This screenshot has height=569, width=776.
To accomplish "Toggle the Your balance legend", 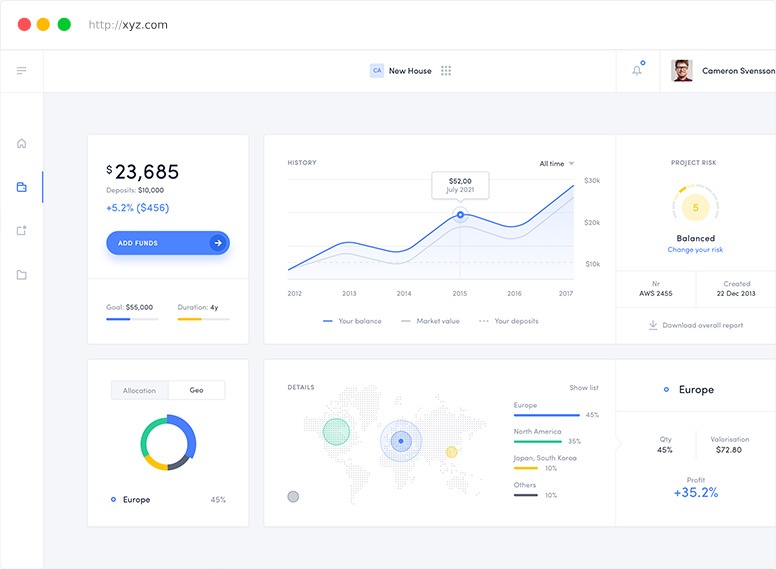I will 352,321.
